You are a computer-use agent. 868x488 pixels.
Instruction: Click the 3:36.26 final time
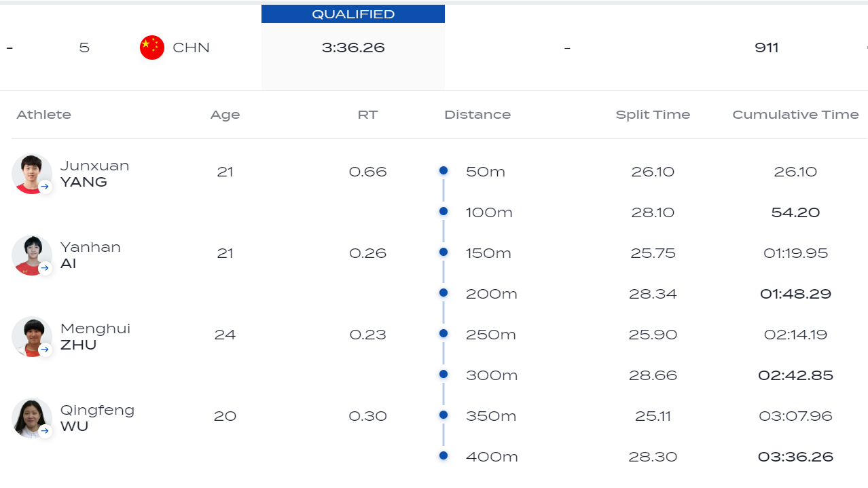(353, 48)
